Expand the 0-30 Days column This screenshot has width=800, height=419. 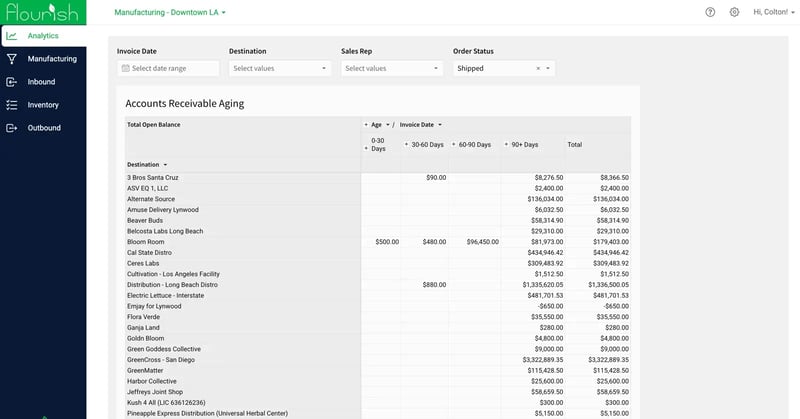(x=366, y=149)
